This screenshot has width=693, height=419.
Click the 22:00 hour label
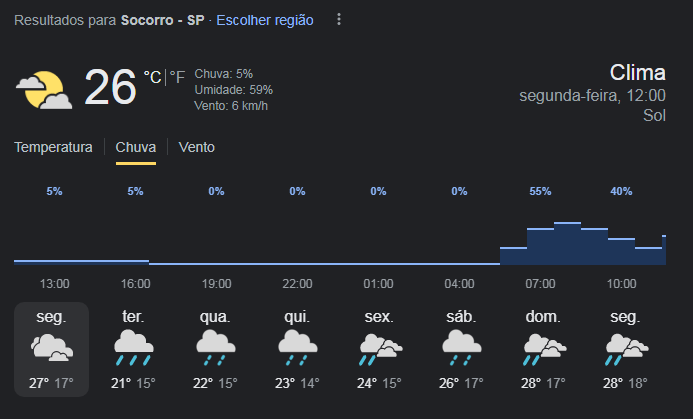pyautogui.click(x=297, y=284)
